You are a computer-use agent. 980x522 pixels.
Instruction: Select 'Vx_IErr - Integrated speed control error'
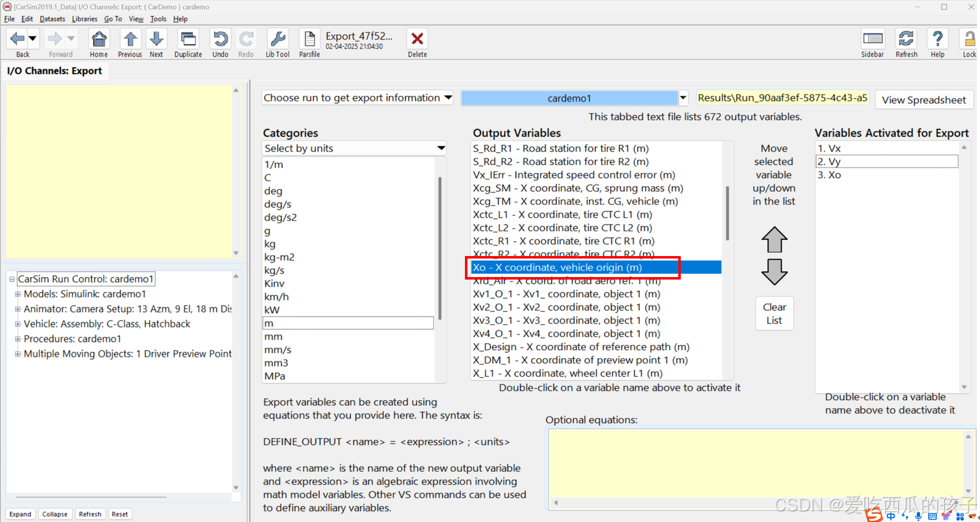tap(574, 175)
